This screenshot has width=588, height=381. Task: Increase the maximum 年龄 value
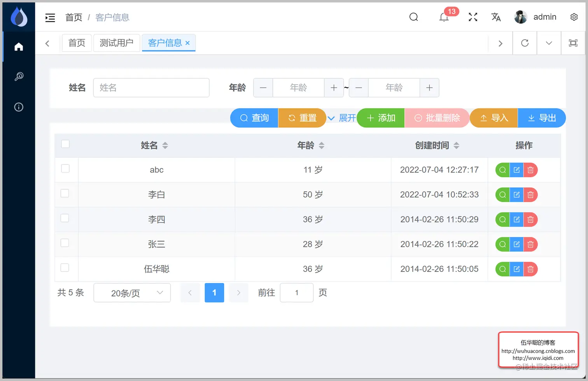[x=429, y=88]
